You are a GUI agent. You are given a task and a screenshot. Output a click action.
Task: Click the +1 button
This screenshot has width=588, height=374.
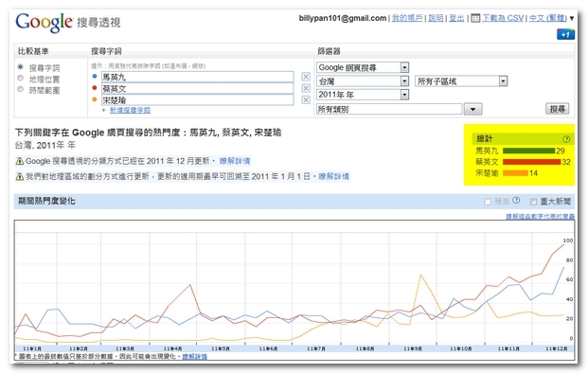[565, 34]
